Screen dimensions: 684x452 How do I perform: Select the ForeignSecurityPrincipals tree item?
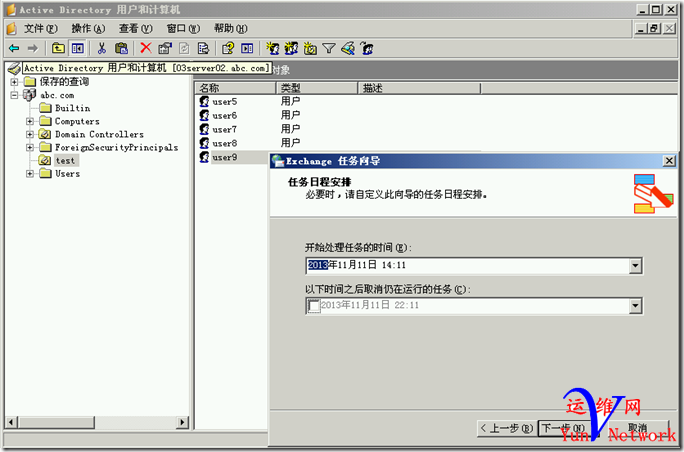[x=116, y=147]
